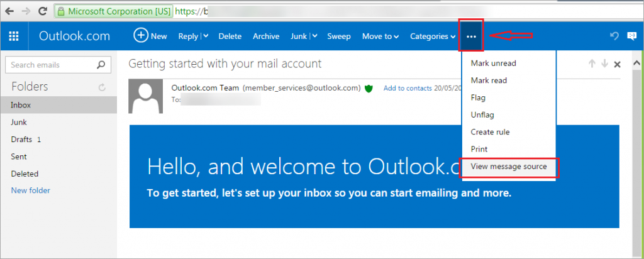Open the Inbox folder
Screen dimensions: 644x259
(58, 105)
